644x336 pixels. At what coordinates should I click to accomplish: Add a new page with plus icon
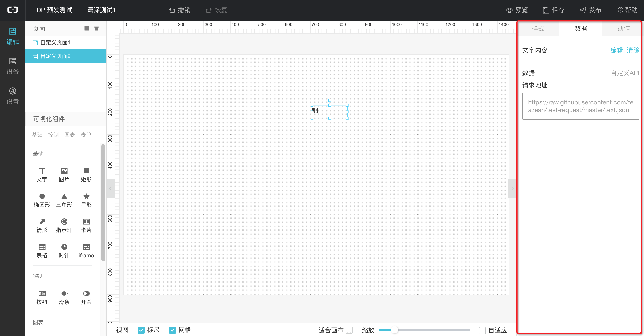[87, 28]
